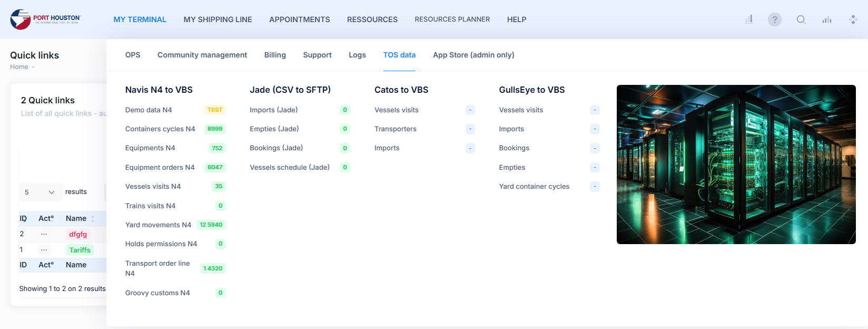The height and width of the screenshot is (329, 868).
Task: Sort table by Name column header
Action: pos(76,218)
